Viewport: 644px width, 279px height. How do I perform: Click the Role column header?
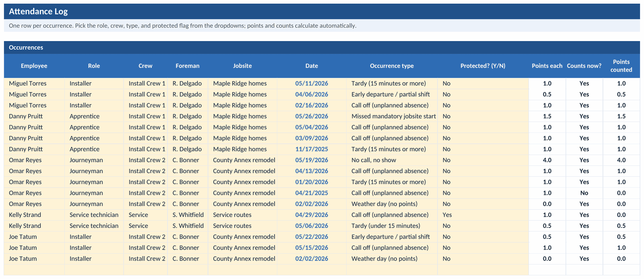click(94, 66)
